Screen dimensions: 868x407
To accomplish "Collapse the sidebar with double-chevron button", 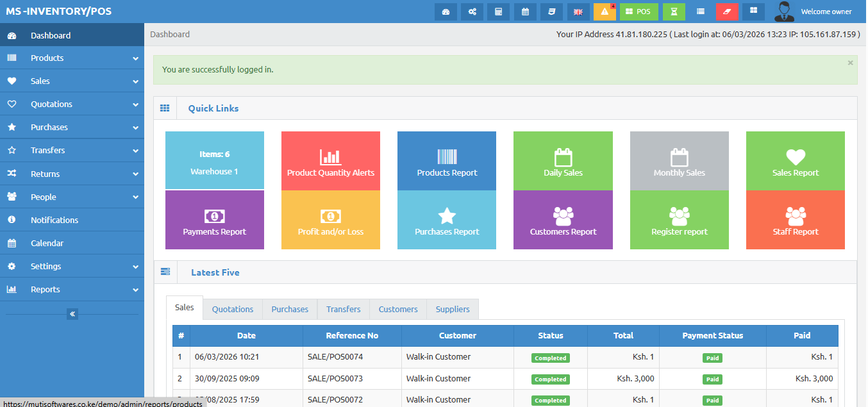I will [72, 314].
